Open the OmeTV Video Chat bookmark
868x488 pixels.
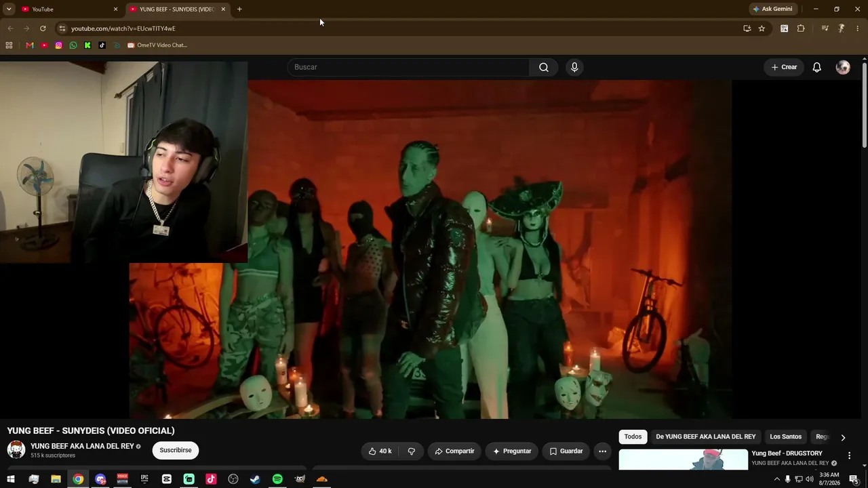(157, 45)
